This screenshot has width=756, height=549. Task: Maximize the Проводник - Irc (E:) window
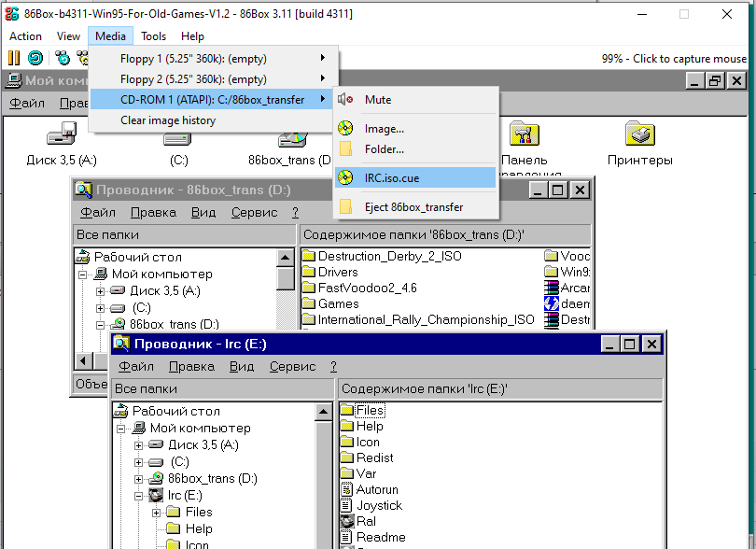pos(629,344)
